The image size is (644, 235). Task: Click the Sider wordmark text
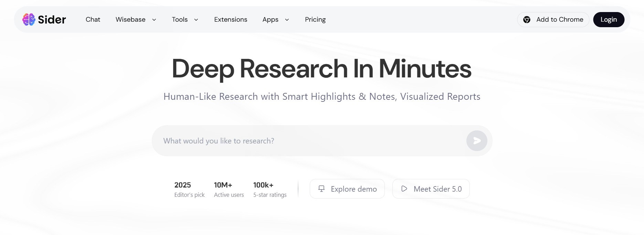(52, 20)
